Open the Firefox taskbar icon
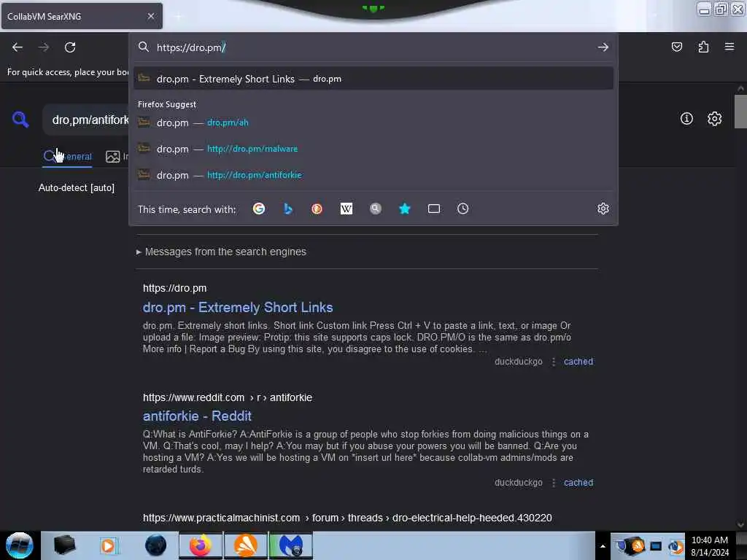The image size is (747, 560). (x=201, y=545)
